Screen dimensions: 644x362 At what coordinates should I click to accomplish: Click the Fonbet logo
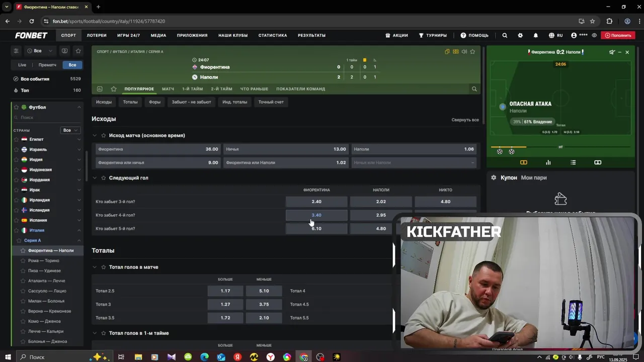(31, 35)
